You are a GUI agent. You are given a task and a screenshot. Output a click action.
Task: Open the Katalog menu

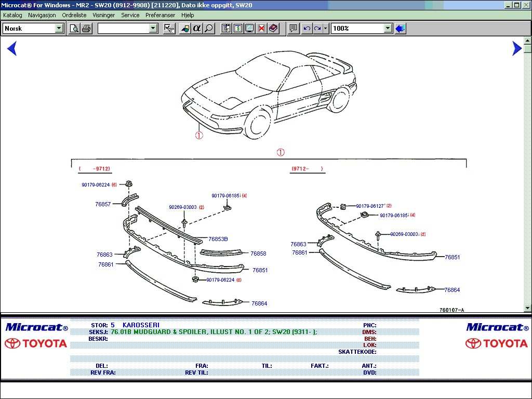coord(12,15)
